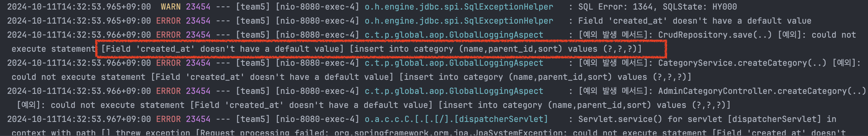Click the 'AdminCategoryController.createCategory(..)' method text

click(x=762, y=91)
